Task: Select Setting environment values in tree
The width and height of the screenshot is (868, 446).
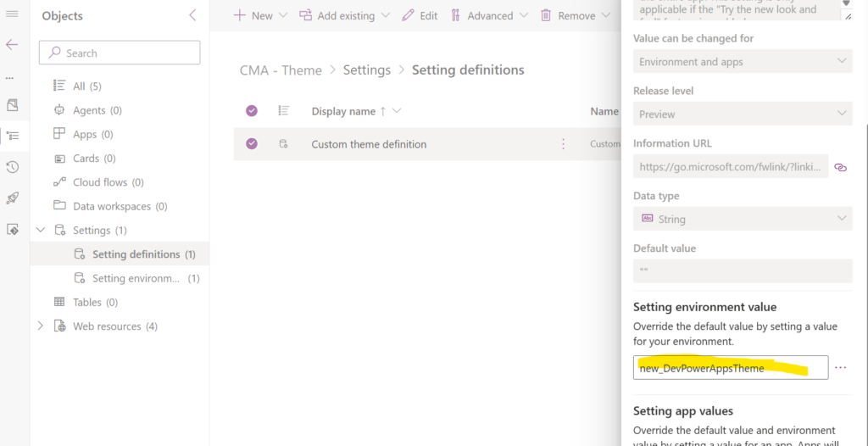Action: click(136, 278)
